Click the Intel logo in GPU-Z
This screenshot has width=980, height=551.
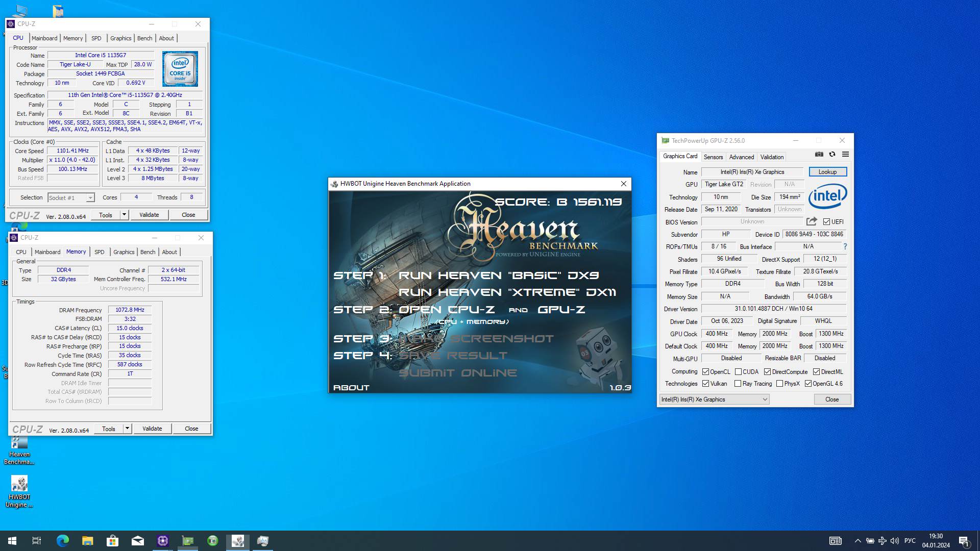tap(827, 196)
